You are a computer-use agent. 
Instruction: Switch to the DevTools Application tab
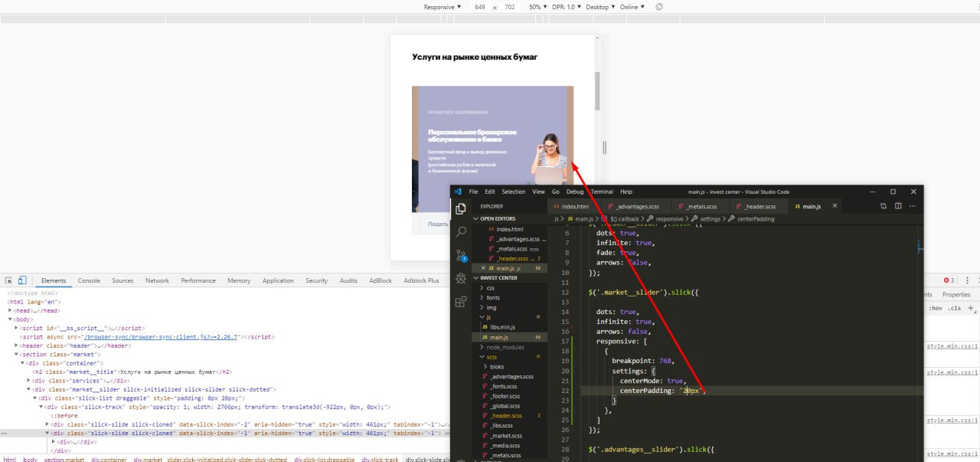click(278, 280)
